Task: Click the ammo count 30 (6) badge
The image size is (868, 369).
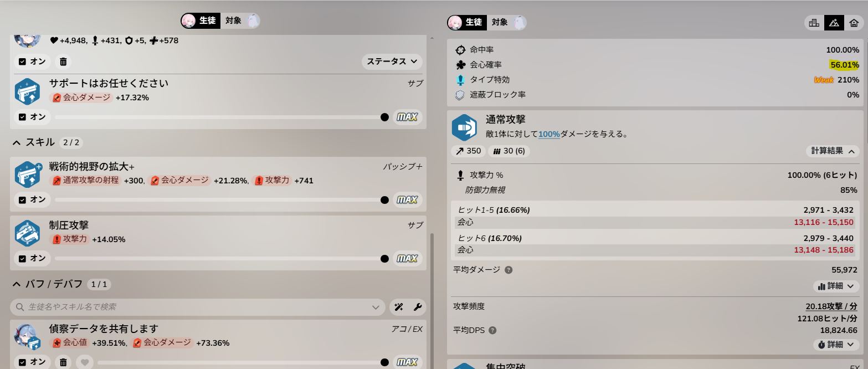Action: tap(509, 151)
